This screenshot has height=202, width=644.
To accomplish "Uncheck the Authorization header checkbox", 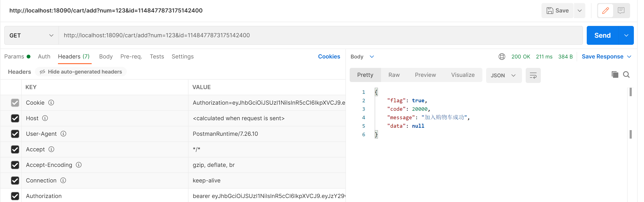I will [x=15, y=196].
